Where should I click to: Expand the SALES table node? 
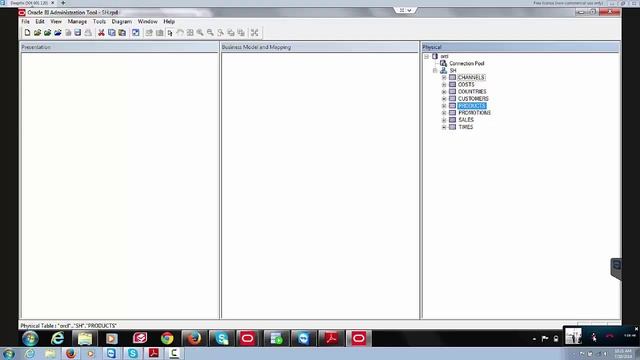(x=444, y=120)
